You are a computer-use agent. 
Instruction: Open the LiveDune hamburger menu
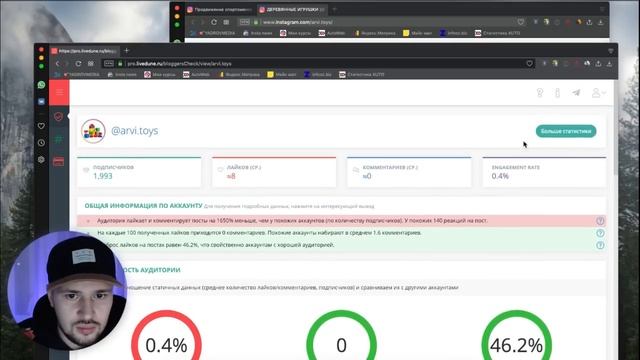click(59, 92)
